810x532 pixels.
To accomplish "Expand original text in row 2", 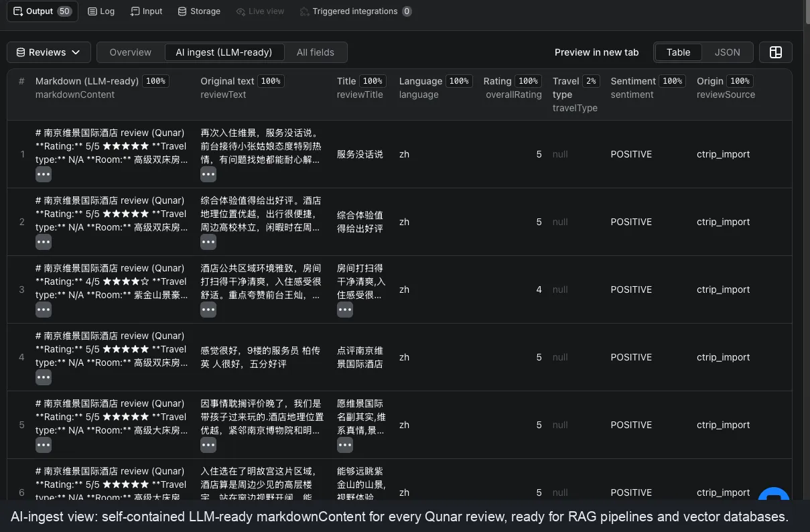I will coord(208,242).
